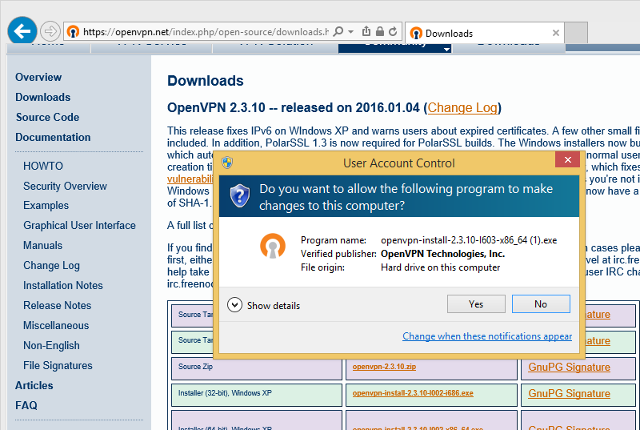This screenshot has width=640, height=430.
Task: Click Installer (32-bit), Windows XP cell
Action: (x=257, y=395)
